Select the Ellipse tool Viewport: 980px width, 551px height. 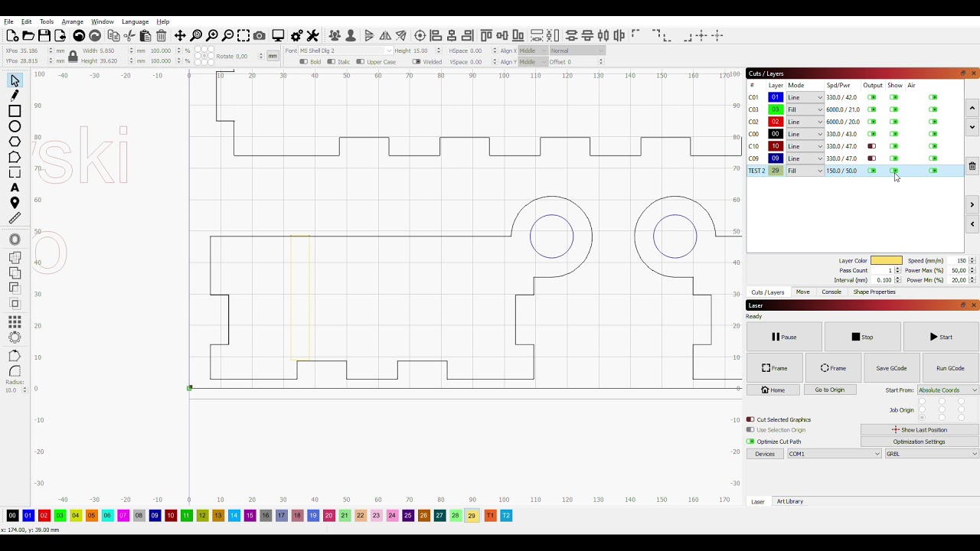click(15, 126)
